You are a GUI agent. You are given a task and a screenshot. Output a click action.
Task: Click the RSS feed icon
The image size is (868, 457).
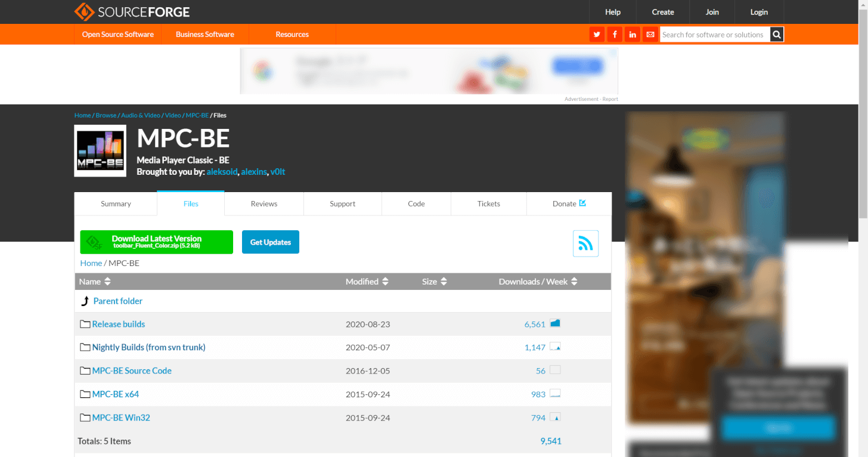point(585,243)
